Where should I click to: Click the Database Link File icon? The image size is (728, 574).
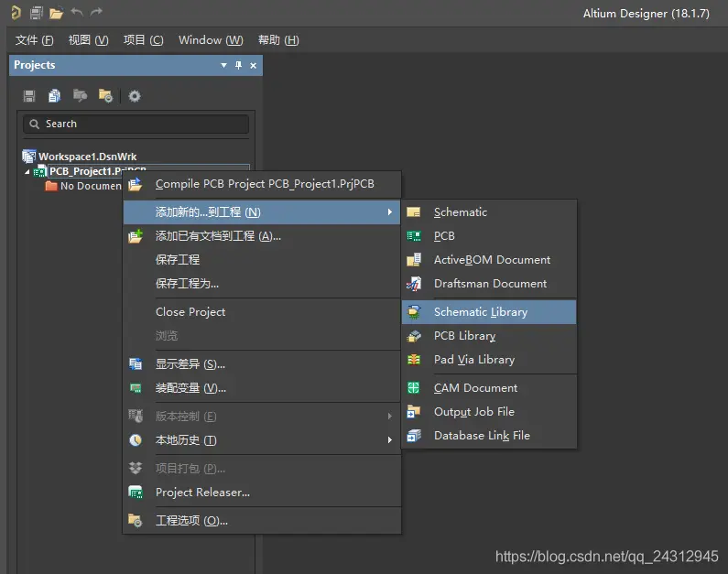(x=414, y=435)
